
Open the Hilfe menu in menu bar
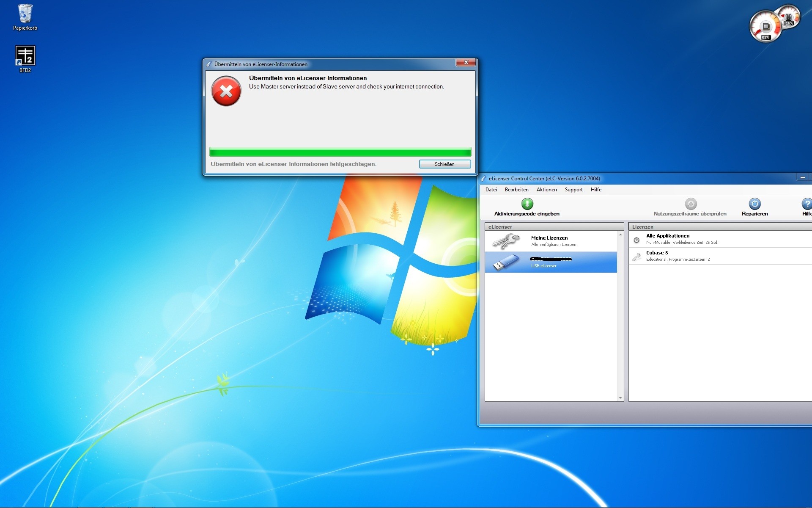[596, 190]
